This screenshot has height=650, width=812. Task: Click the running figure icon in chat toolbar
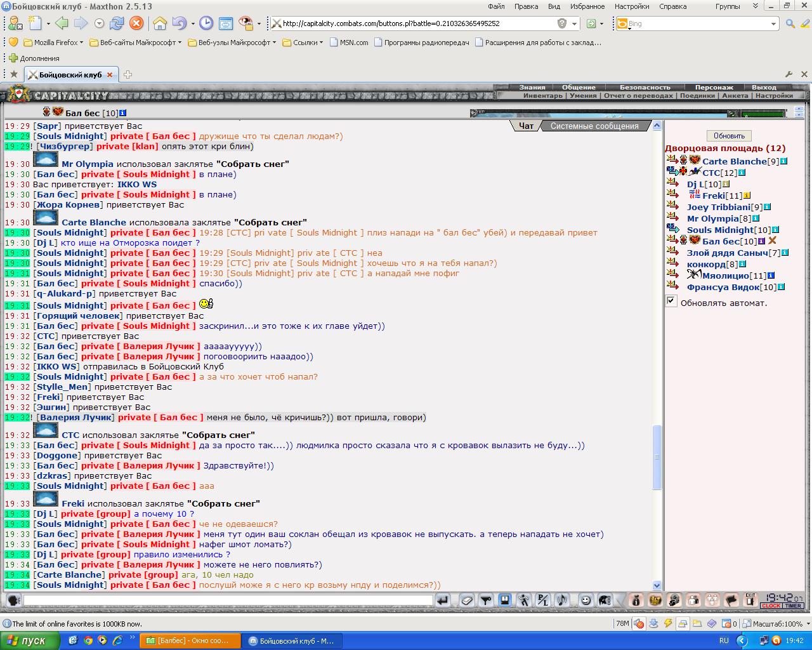click(x=523, y=600)
